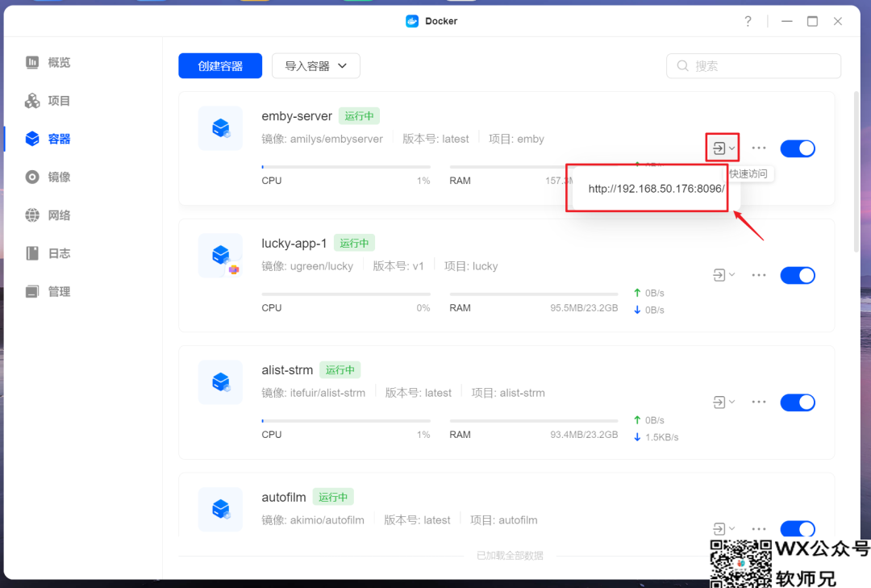
Task: Open the 网络 network section
Action: (x=48, y=215)
